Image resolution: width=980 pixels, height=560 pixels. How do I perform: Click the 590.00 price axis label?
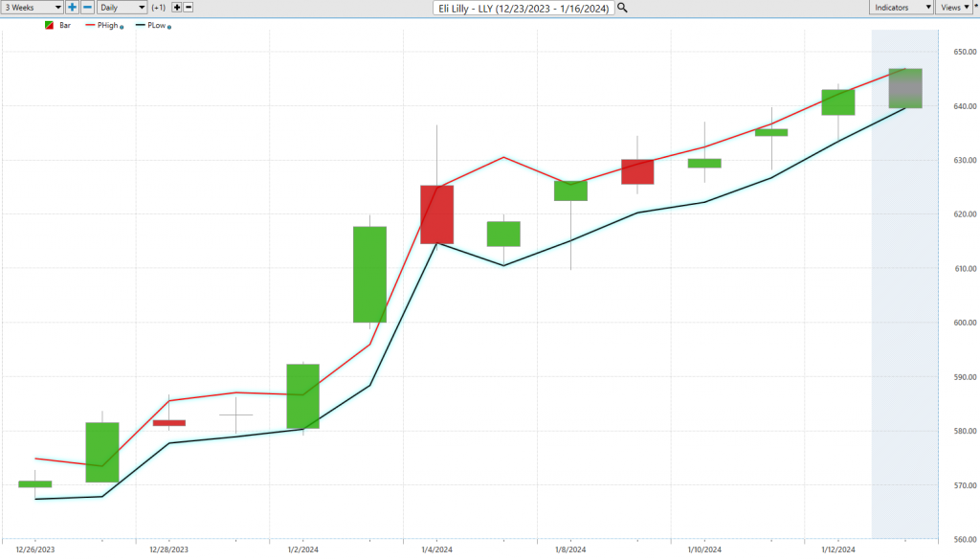point(965,377)
